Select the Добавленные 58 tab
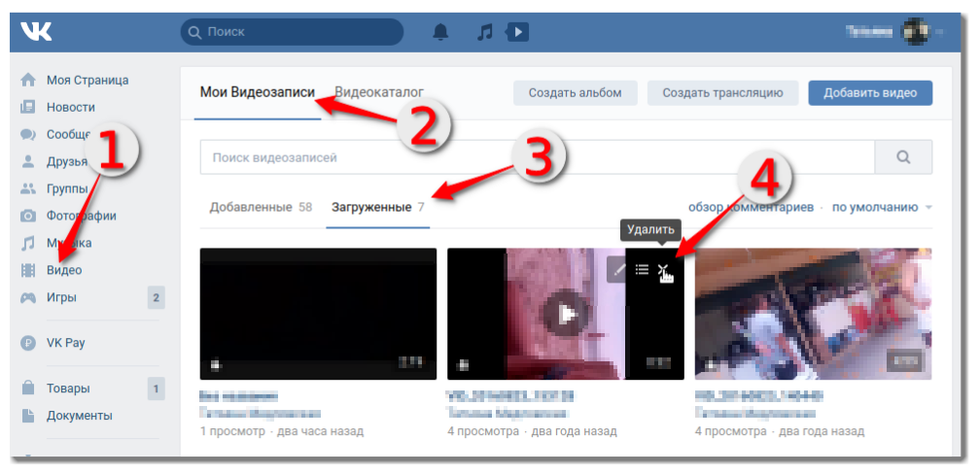Viewport: 980px width, 474px height. 261,207
